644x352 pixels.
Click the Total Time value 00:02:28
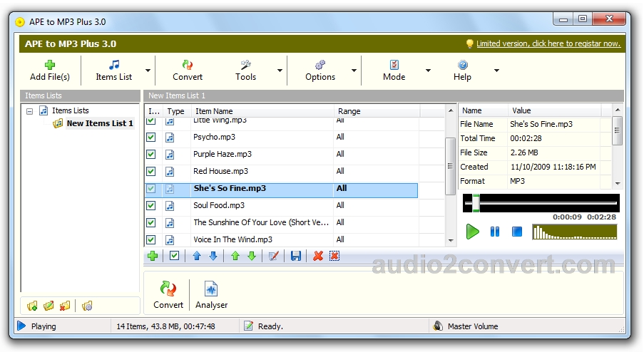point(526,138)
